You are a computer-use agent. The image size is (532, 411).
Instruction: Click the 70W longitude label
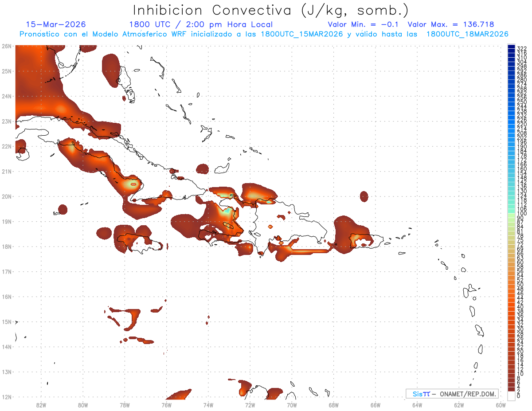point(292,404)
